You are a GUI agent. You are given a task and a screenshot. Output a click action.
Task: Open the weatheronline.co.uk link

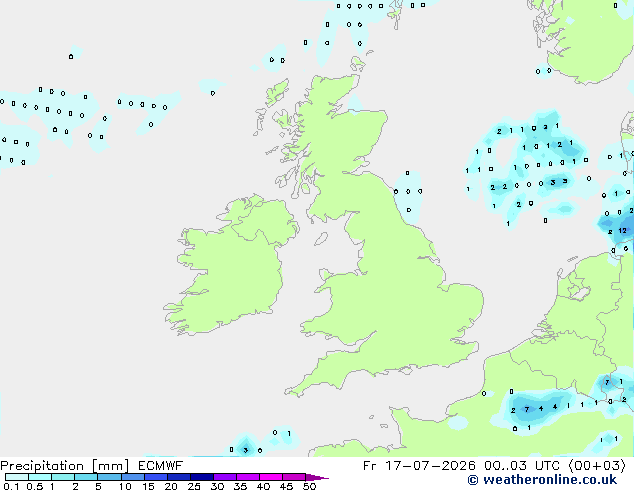click(549, 480)
